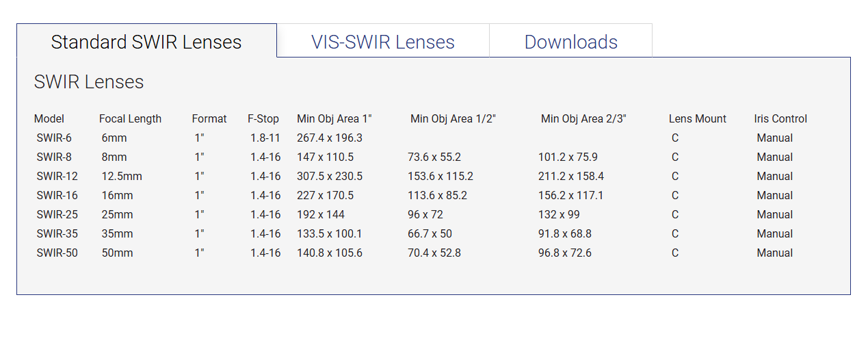Click the 267.4 x 196.3 area value
Viewport: 868px width, 345px height.
tap(330, 138)
